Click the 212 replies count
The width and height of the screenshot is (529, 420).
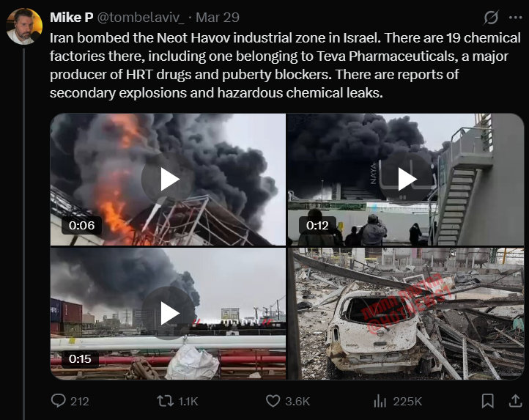pyautogui.click(x=80, y=402)
